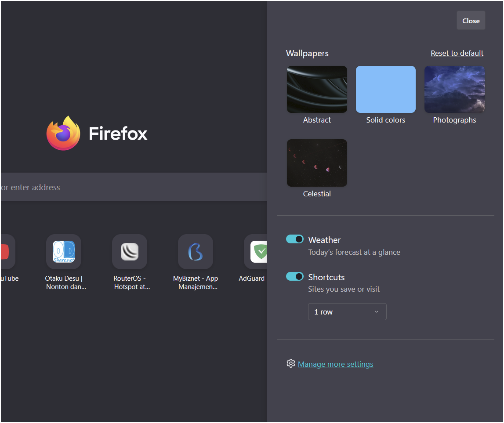Click the 'MyBiznet - App Manajemen...' label
The width and height of the screenshot is (504, 423).
(196, 282)
